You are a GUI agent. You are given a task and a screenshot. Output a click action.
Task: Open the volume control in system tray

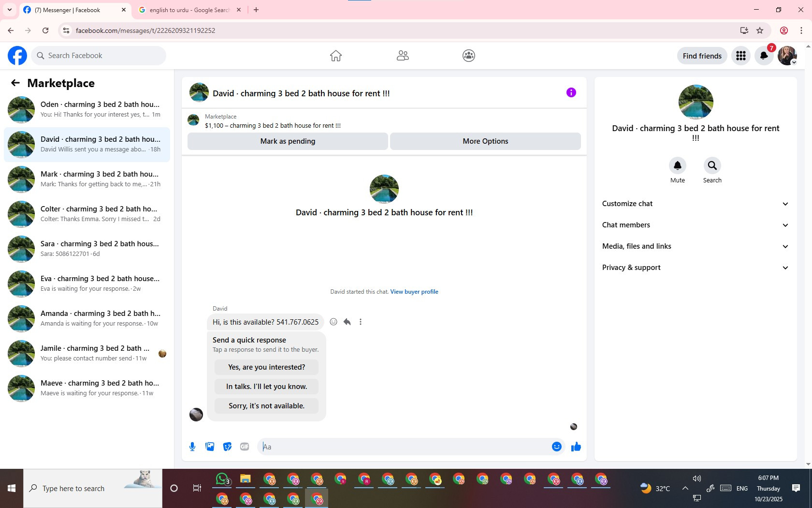696,478
